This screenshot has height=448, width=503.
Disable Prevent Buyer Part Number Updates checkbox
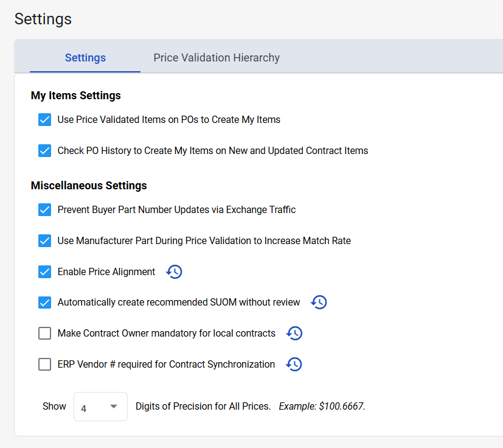(x=44, y=209)
